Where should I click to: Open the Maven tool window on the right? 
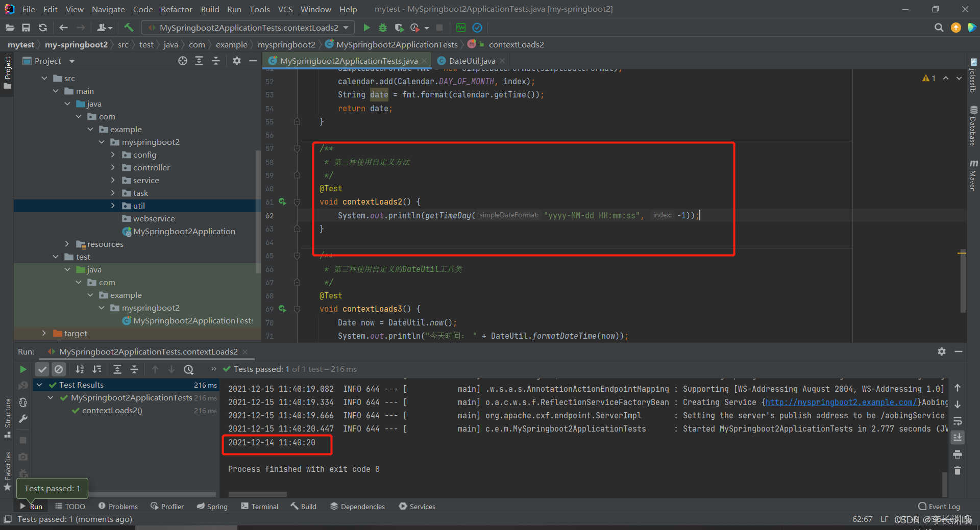coord(974,176)
